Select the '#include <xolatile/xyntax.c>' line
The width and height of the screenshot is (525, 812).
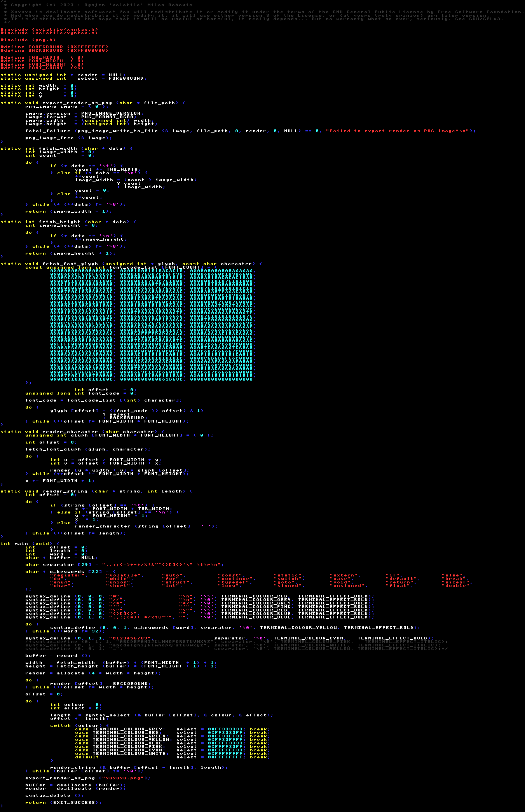click(x=49, y=33)
